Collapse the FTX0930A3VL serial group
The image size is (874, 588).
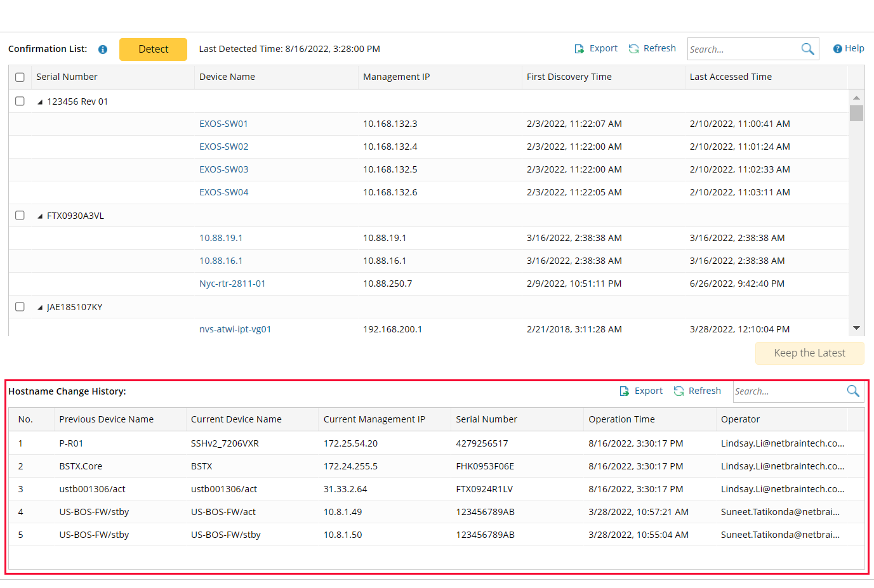click(40, 216)
